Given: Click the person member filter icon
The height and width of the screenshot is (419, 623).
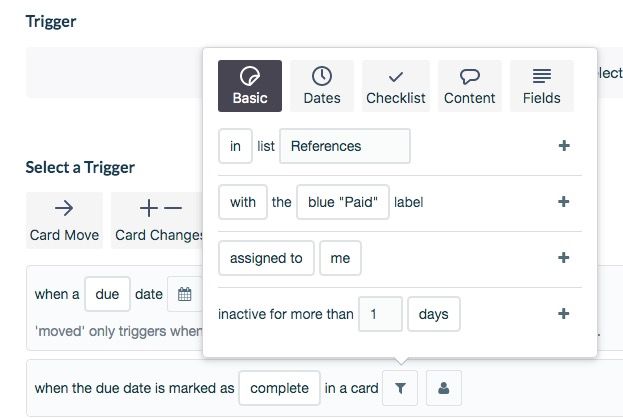Looking at the screenshot, I should [444, 388].
